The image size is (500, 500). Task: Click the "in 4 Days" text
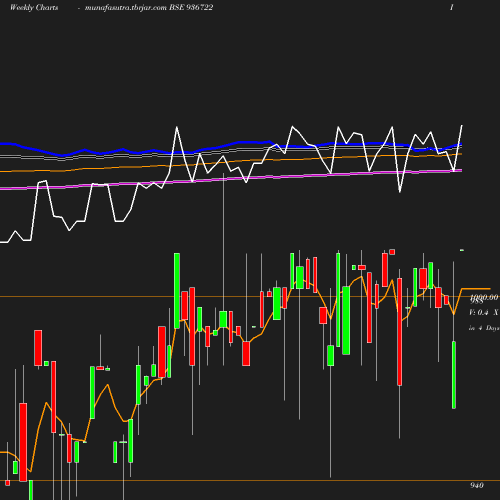tap(484, 328)
